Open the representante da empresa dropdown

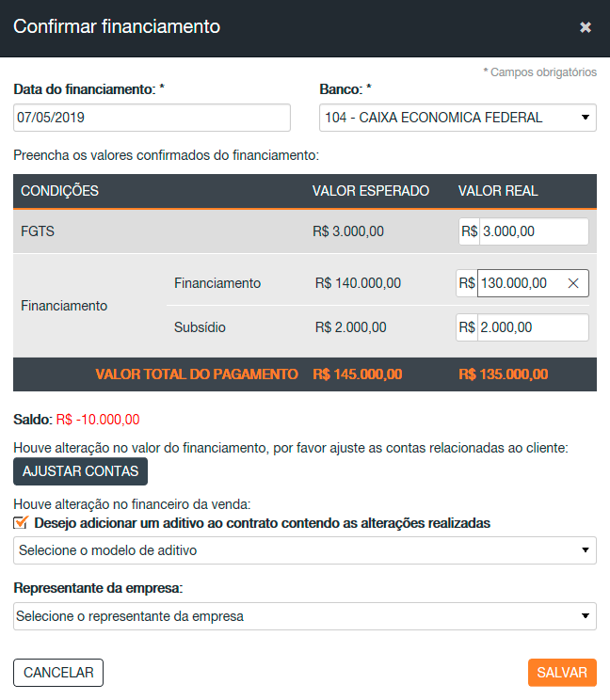point(305,616)
